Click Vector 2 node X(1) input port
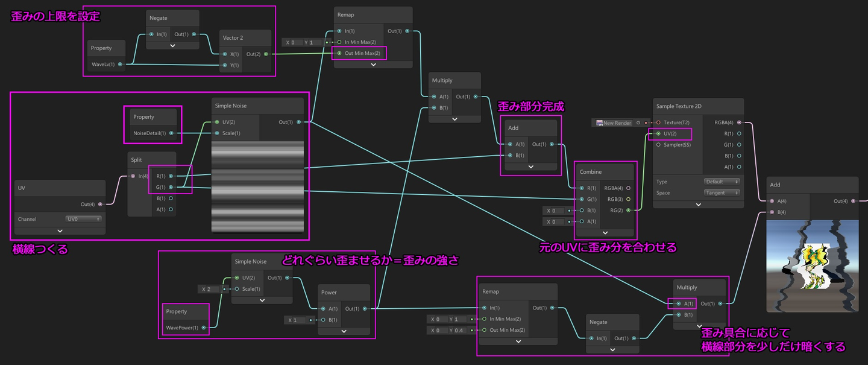The width and height of the screenshot is (868, 365). pyautogui.click(x=225, y=54)
